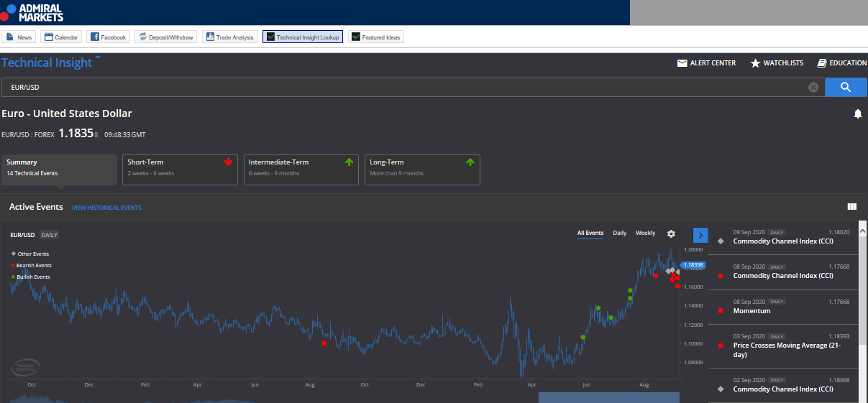This screenshot has width=868, height=403.
Task: Click the Intermediate-Term green up arrow icon
Action: pos(350,162)
